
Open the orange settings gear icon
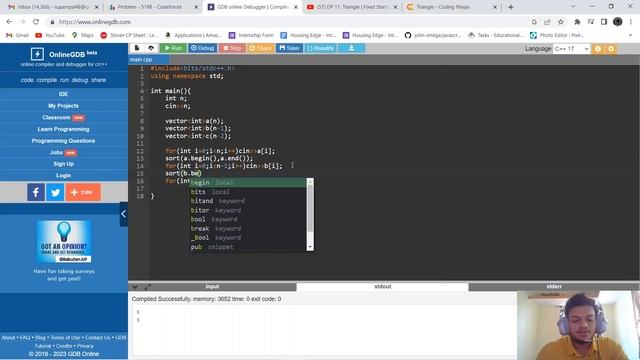(x=611, y=49)
